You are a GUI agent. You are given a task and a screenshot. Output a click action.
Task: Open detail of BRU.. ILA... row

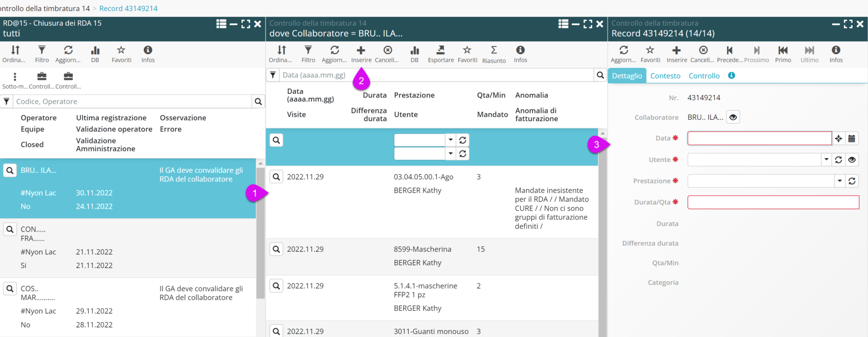tap(10, 171)
